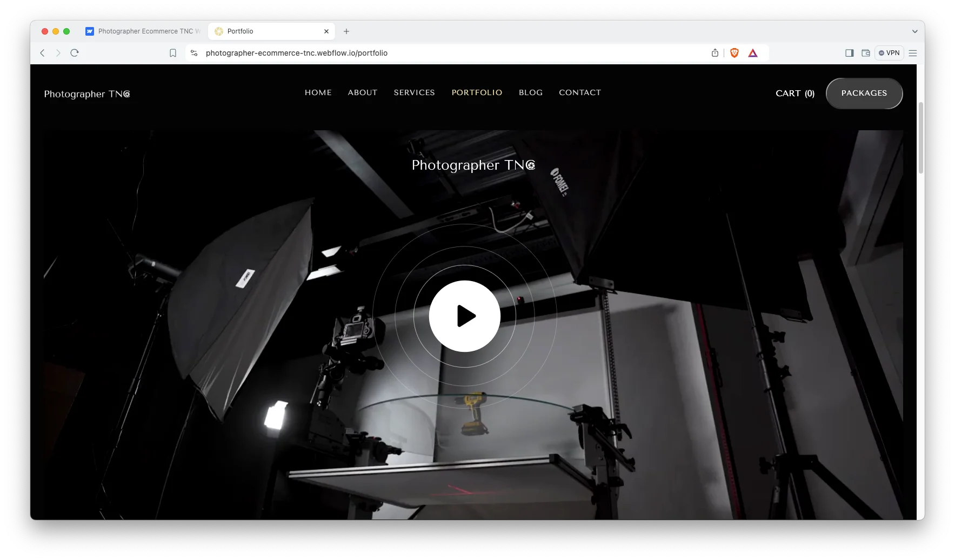Click the share icon near the address bar
Image resolution: width=955 pixels, height=560 pixels.
[714, 53]
